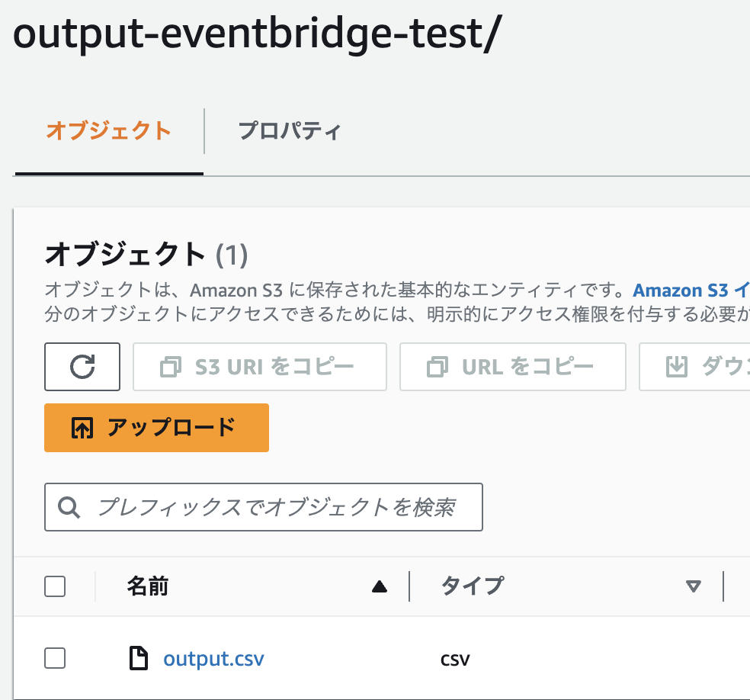Follow the Amazon S3 link in the description
750x700 pixels.
point(685,290)
